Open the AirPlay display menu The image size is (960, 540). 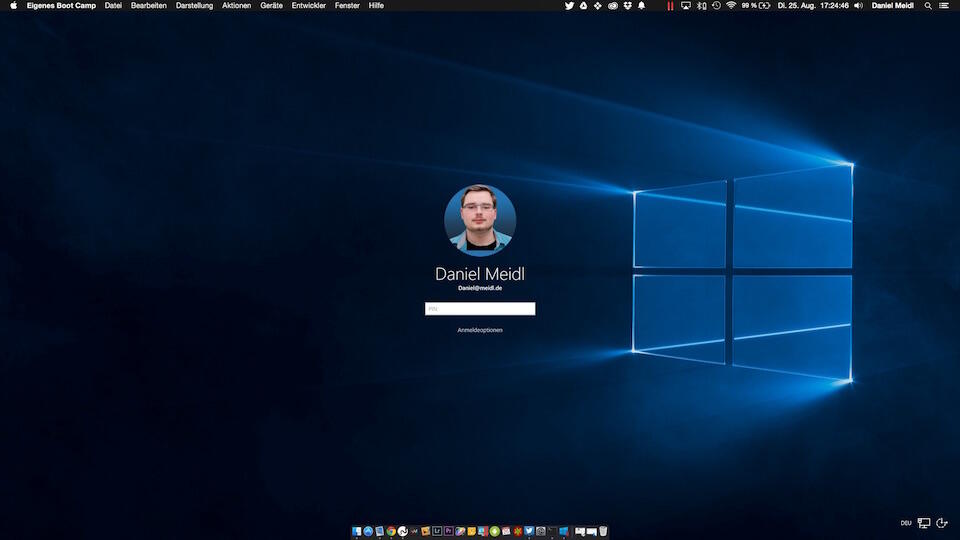686,6
